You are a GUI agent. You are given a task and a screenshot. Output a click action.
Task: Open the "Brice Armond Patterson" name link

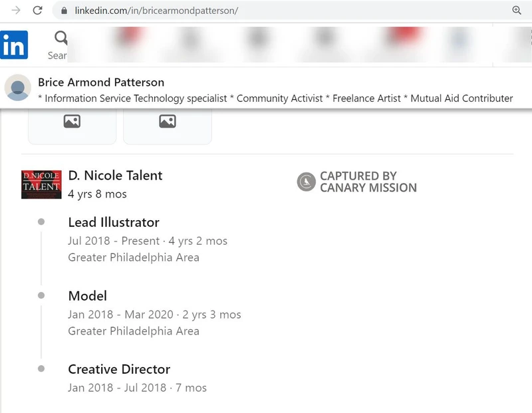point(100,82)
